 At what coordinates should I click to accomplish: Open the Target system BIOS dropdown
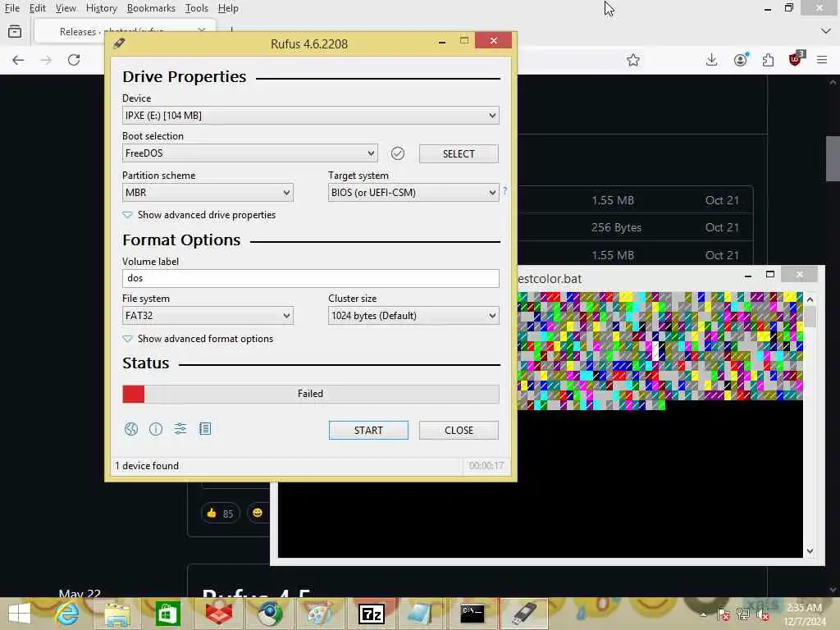point(413,192)
